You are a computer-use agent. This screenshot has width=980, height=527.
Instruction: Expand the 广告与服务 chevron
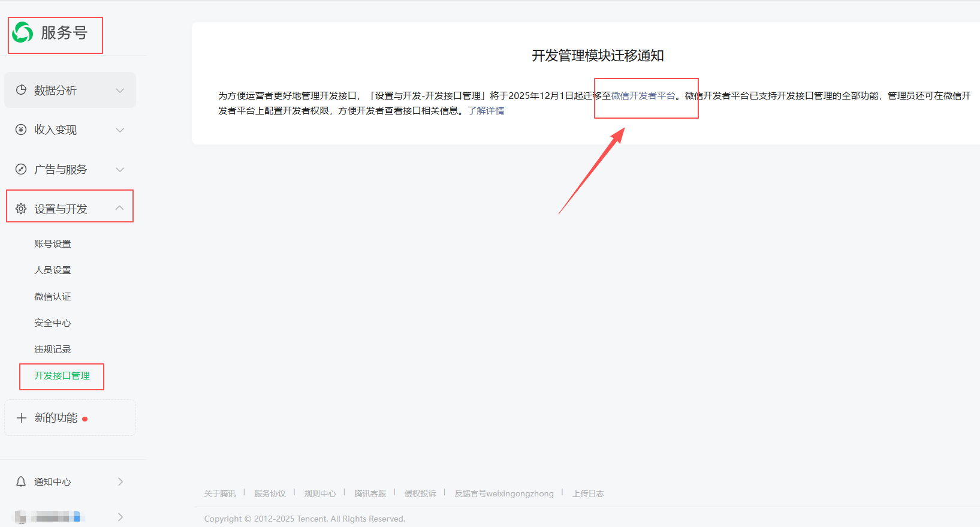[x=120, y=170]
